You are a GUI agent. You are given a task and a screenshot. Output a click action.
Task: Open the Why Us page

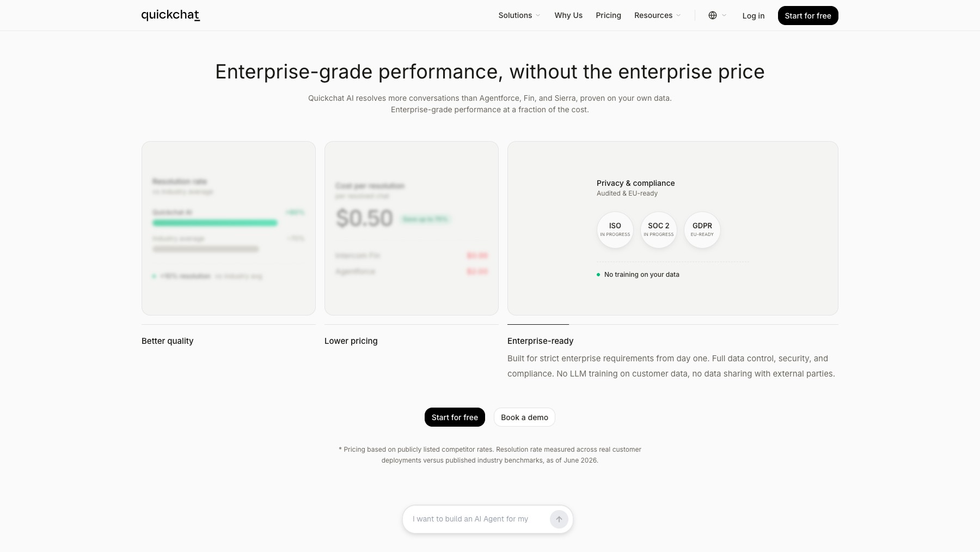tap(568, 15)
